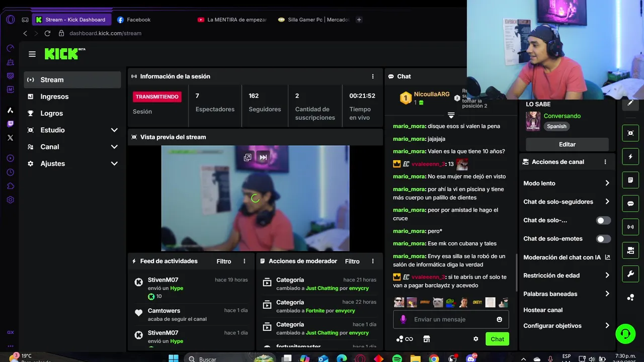The width and height of the screenshot is (644, 362).
Task: Open the Opera player sidebar icon
Action: [11, 158]
